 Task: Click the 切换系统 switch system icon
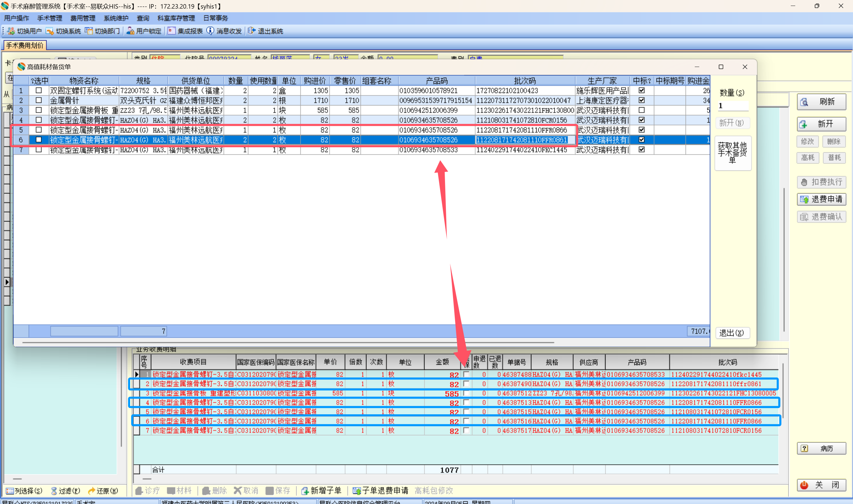(x=49, y=31)
